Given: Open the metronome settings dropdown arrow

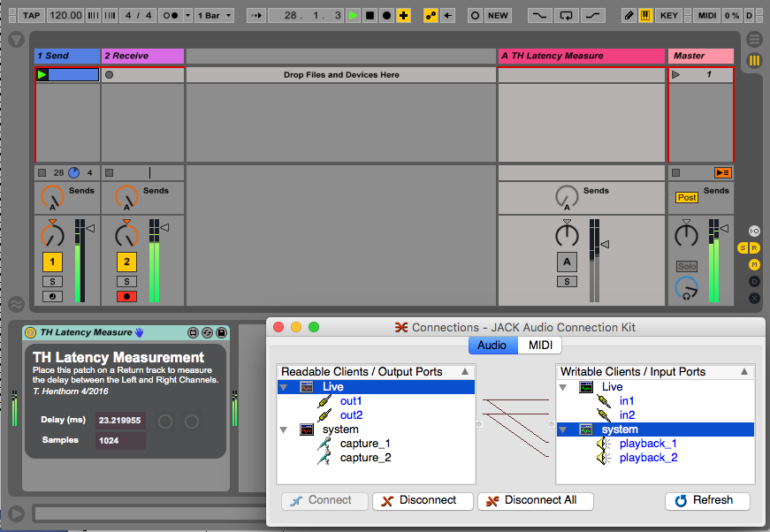Looking at the screenshot, I should point(187,16).
